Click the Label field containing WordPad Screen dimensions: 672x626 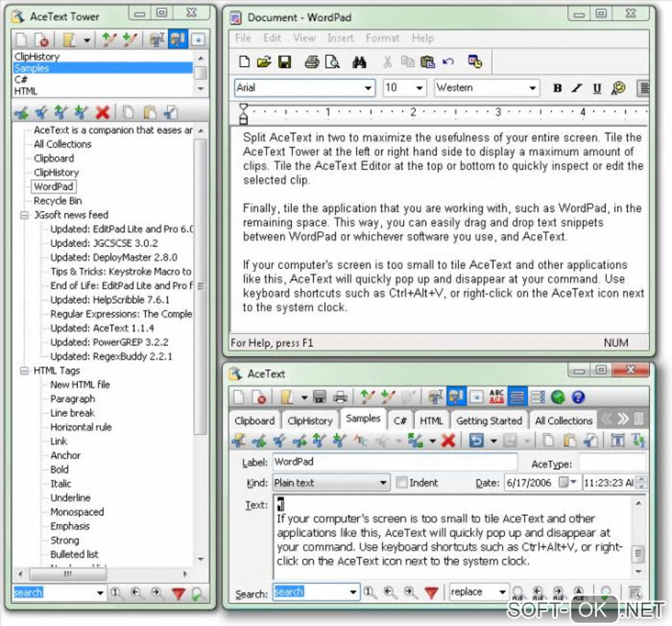(x=394, y=462)
